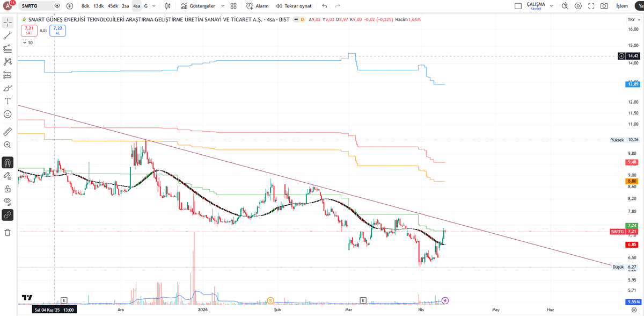Image resolution: width=644 pixels, height=316 pixels.
Task: Switch to the 13dk timeframe
Action: coord(99,6)
